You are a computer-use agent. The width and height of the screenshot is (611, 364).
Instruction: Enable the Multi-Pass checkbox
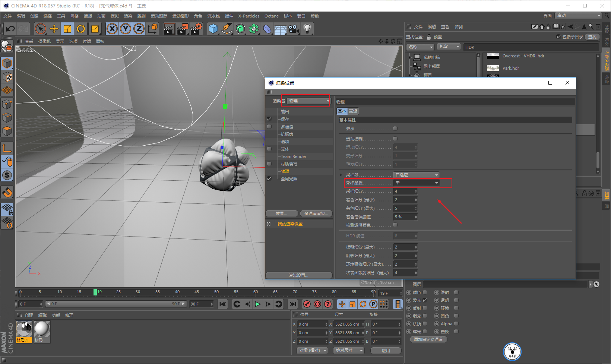point(269,127)
